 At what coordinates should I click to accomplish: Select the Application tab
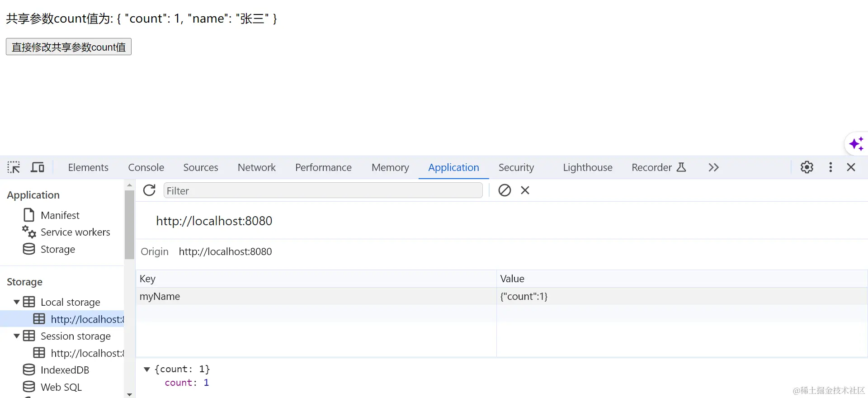pos(453,167)
